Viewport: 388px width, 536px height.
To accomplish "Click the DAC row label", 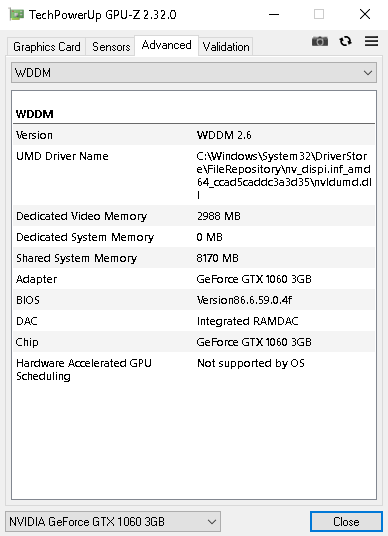I will pos(27,321).
